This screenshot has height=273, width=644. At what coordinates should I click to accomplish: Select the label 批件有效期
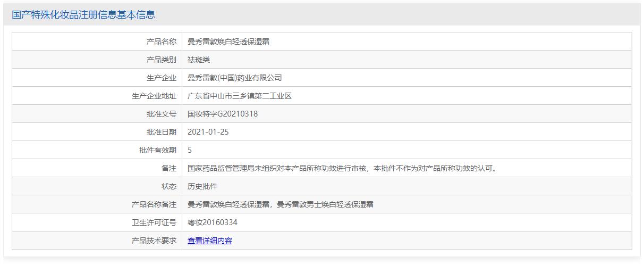tap(158, 150)
